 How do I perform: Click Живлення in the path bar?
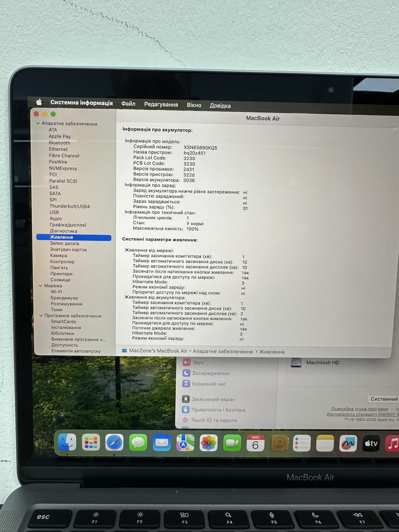coord(272,352)
